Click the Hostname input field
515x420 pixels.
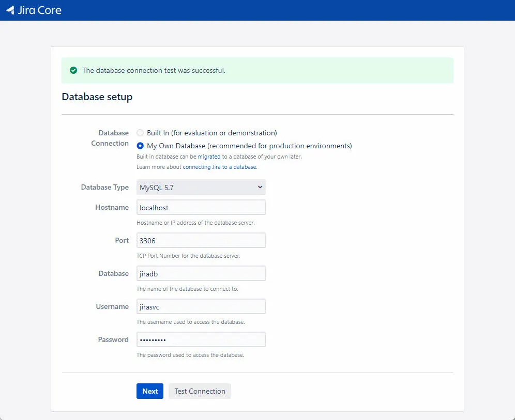pos(201,207)
